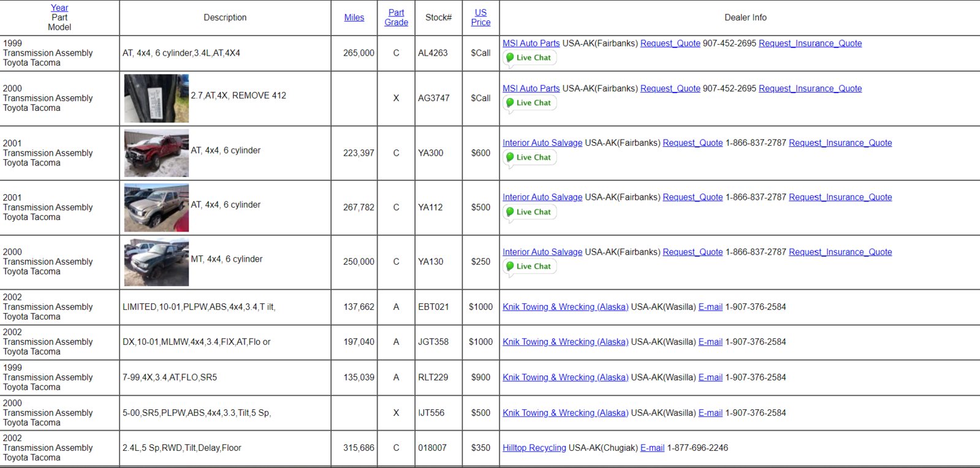Click Hilltop Recycling E-mail link

coord(652,448)
